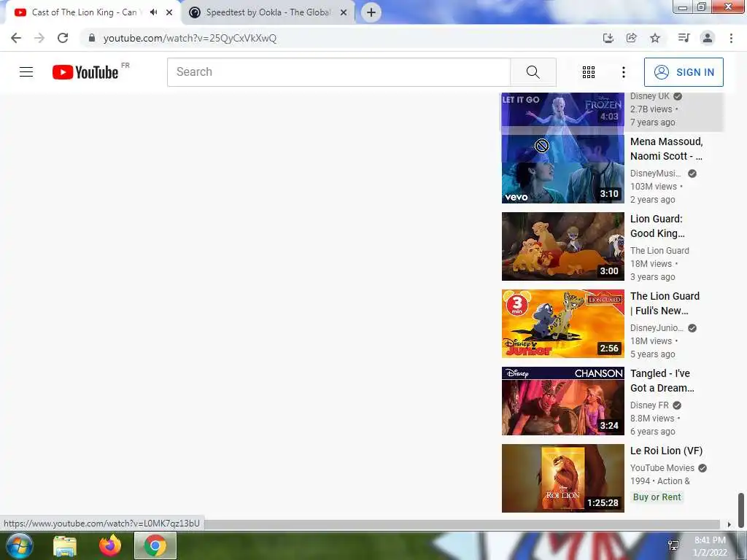This screenshot has height=560, width=747.
Task: Click the address bar URL
Action: coord(190,38)
